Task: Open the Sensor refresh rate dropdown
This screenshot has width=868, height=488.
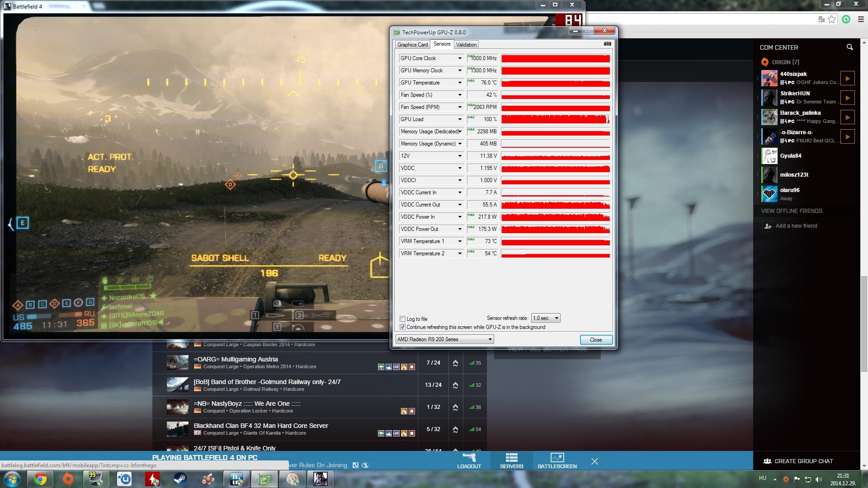Action: tap(546, 318)
